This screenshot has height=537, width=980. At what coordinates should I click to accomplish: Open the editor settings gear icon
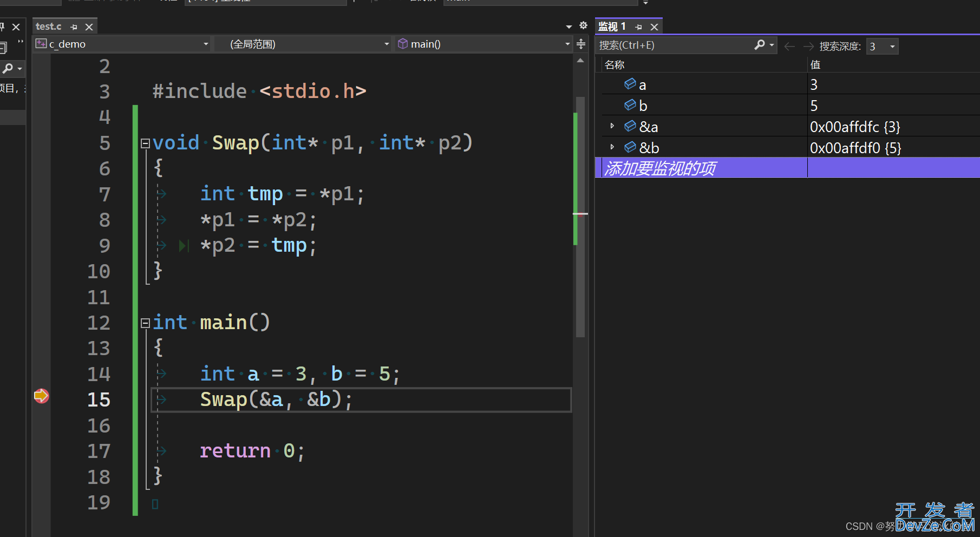[x=583, y=25]
